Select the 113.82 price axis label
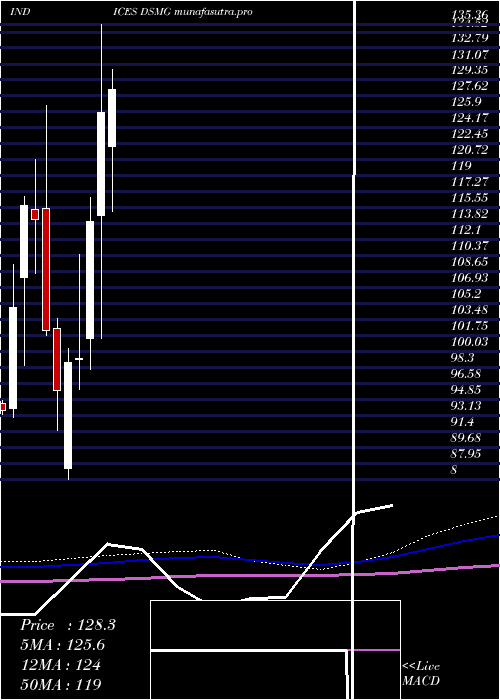The width and height of the screenshot is (500, 700). 469,214
